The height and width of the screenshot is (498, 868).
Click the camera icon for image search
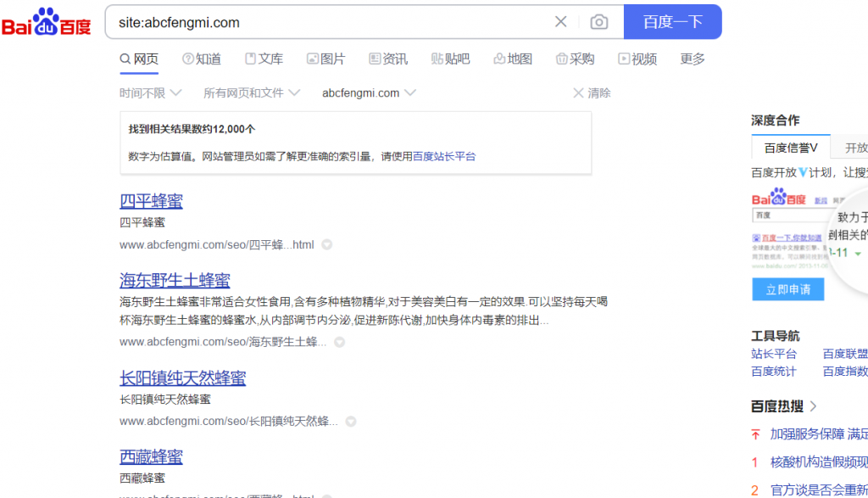click(600, 22)
